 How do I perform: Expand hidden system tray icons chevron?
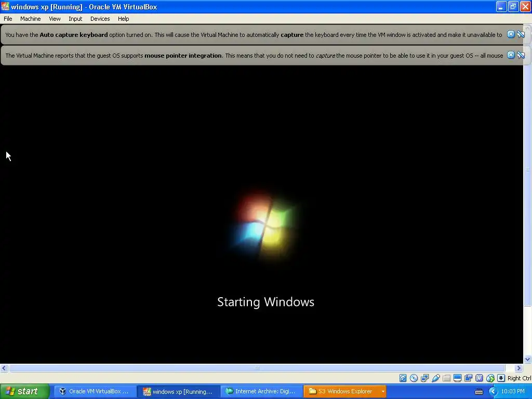tap(493, 392)
